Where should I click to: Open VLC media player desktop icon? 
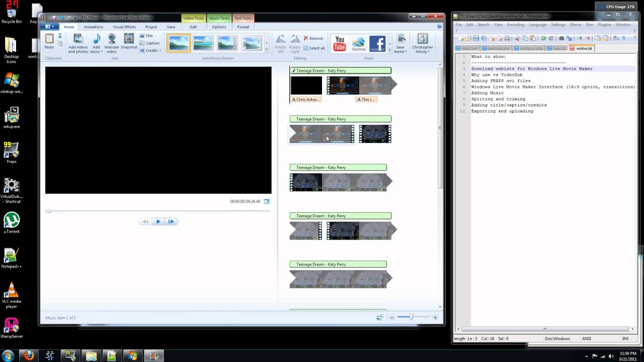pyautogui.click(x=11, y=295)
